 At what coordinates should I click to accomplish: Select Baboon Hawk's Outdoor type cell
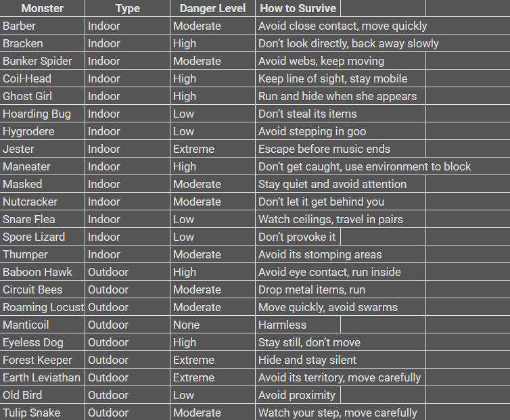[127, 272]
